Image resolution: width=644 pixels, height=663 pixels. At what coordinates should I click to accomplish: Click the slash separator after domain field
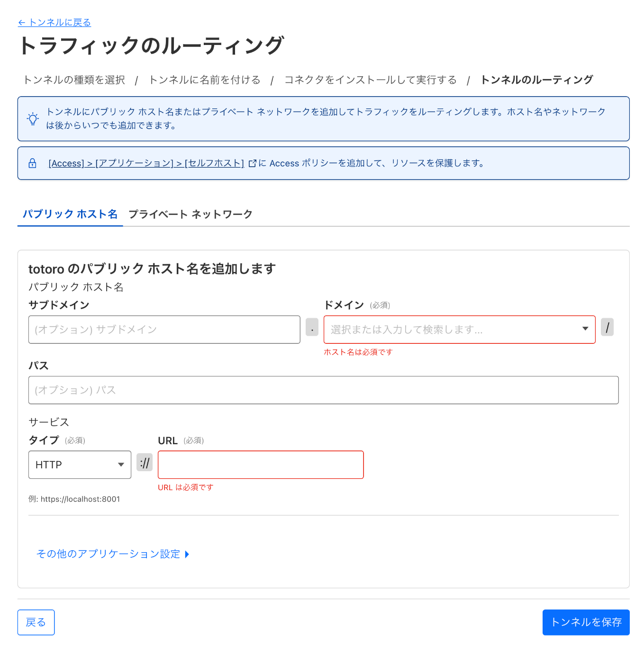(607, 327)
